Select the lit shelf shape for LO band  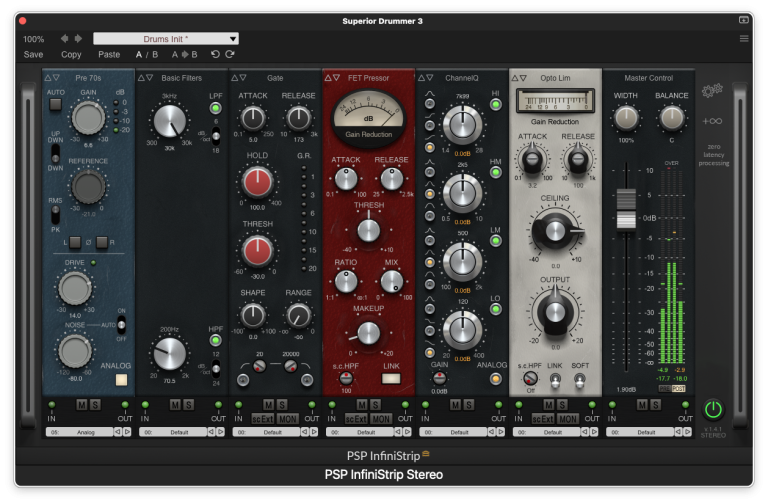tap(430, 353)
